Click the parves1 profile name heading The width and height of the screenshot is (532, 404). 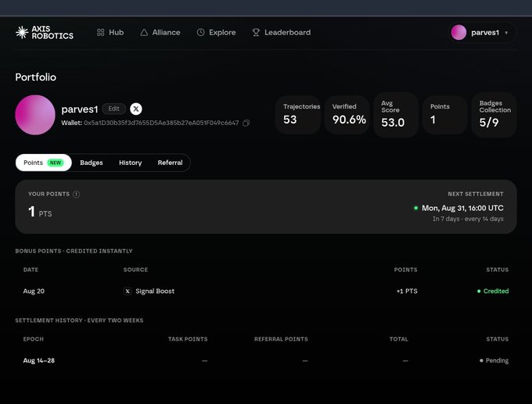80,109
